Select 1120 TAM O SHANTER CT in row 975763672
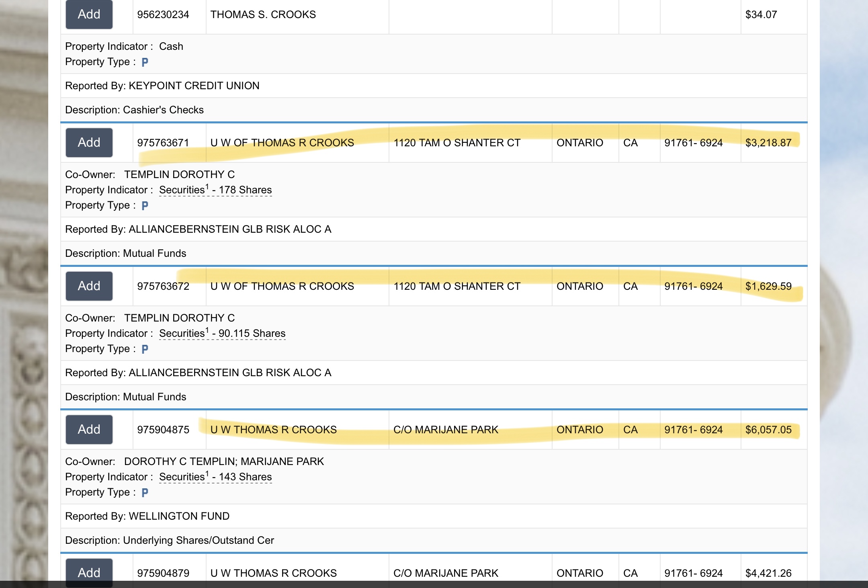The width and height of the screenshot is (868, 588). 457,287
